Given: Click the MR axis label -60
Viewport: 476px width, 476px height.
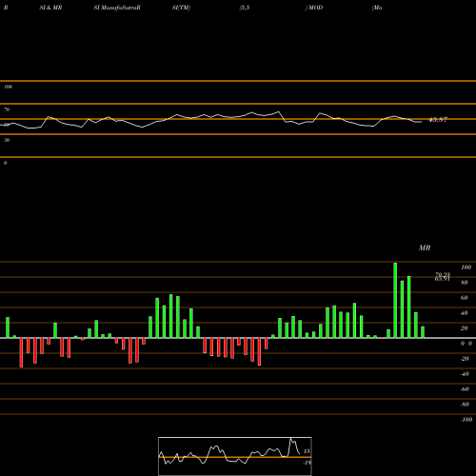Looking at the screenshot, I should pos(465,389).
